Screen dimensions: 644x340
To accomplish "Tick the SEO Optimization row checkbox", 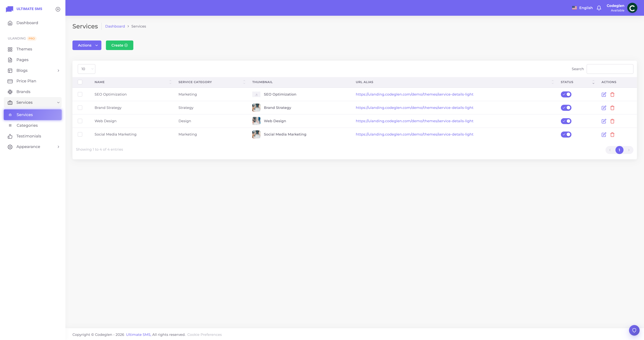I will 80,94.
